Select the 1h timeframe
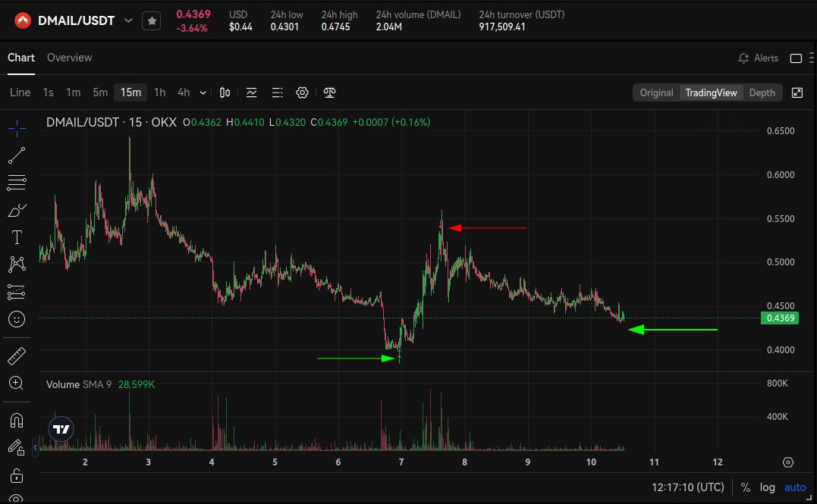This screenshot has height=504, width=817. (159, 92)
